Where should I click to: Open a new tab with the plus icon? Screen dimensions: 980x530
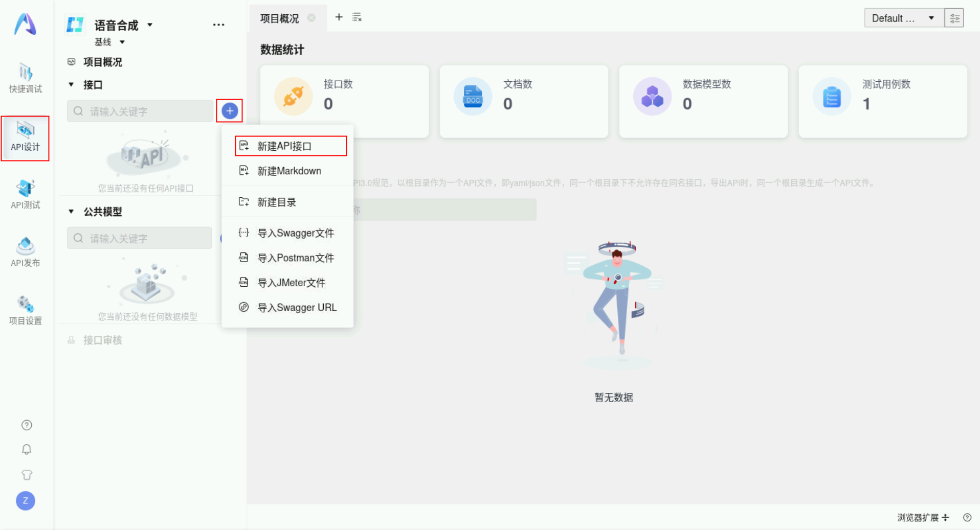[339, 17]
